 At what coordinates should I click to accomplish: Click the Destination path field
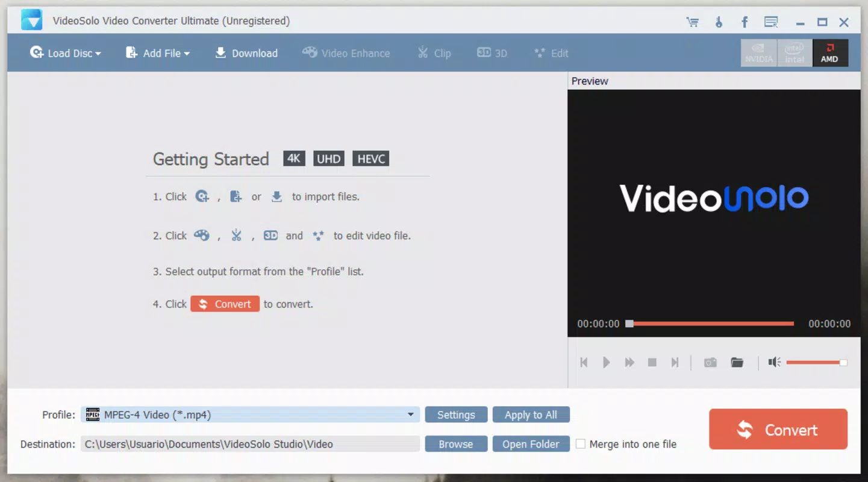click(x=250, y=444)
